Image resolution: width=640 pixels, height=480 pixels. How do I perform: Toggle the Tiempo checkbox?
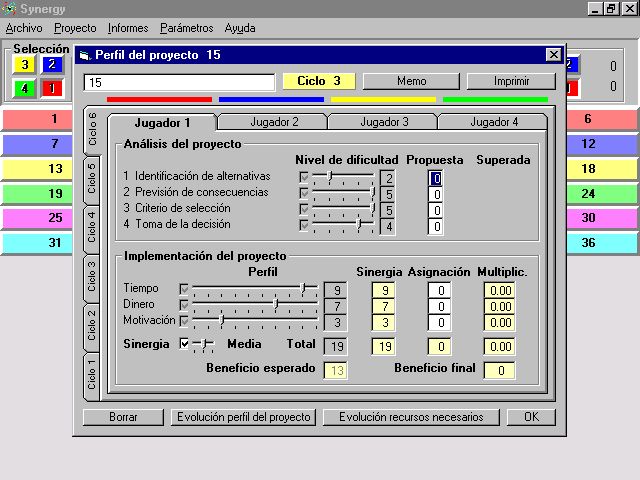pyautogui.click(x=184, y=289)
